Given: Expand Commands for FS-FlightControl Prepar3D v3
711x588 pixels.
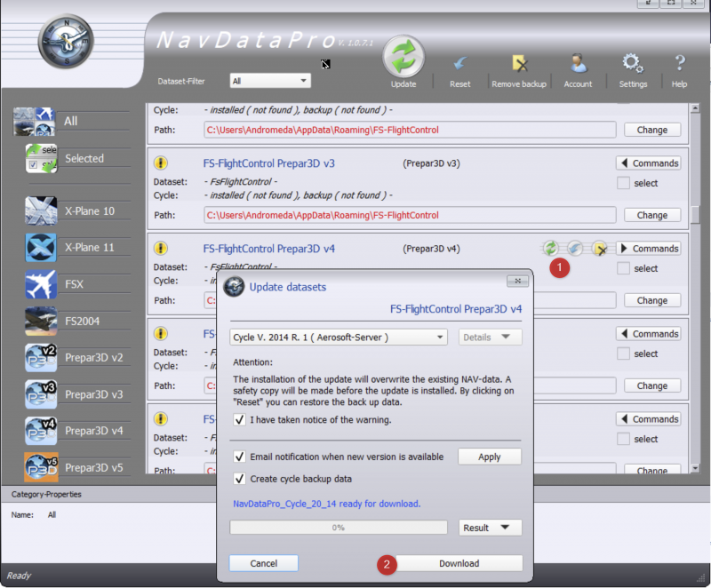Looking at the screenshot, I should coord(649,163).
